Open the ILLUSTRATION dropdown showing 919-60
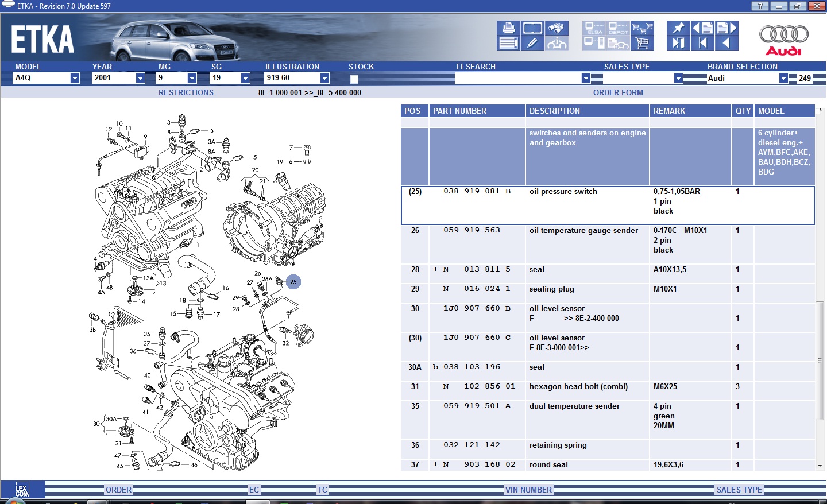Image resolution: width=827 pixels, height=504 pixels. pyautogui.click(x=324, y=78)
